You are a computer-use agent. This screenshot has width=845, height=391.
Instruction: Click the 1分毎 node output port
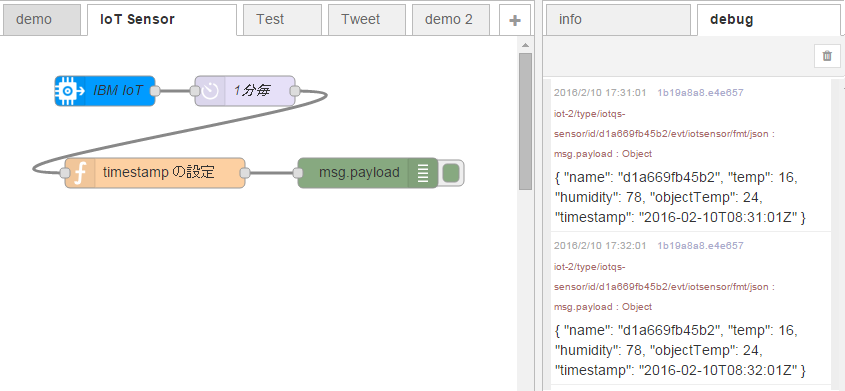(x=295, y=91)
